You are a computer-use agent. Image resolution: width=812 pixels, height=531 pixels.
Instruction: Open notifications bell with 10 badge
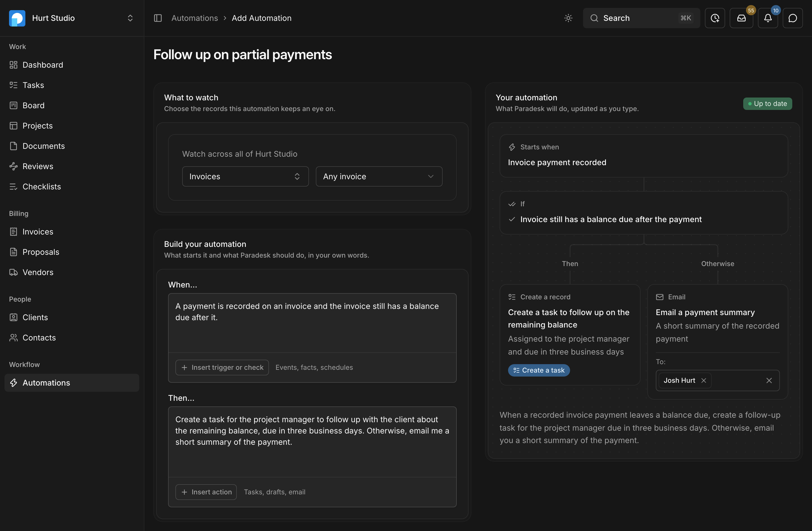pos(768,18)
